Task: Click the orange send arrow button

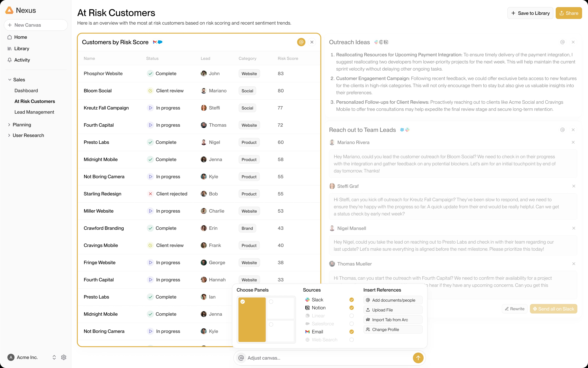Action: pos(418,358)
